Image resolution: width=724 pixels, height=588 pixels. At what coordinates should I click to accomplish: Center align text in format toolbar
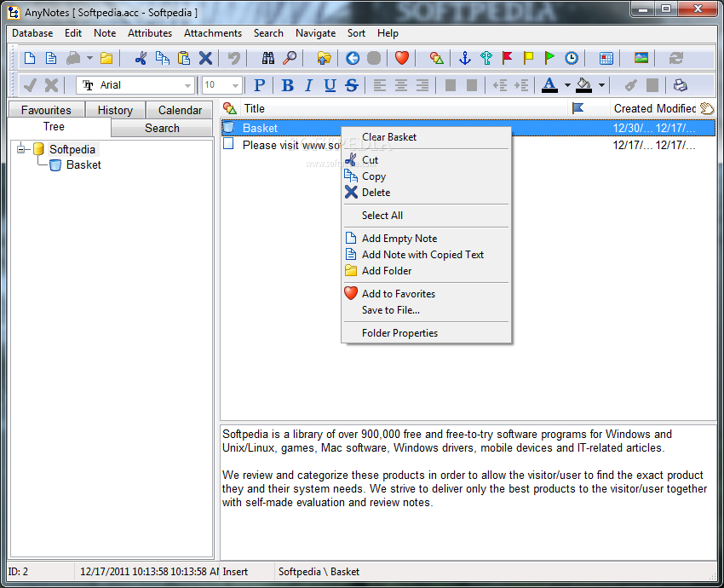401,85
